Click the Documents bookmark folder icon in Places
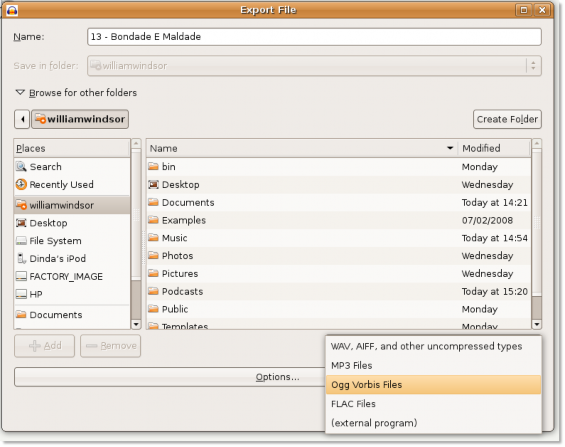The image size is (565, 447). (21, 314)
